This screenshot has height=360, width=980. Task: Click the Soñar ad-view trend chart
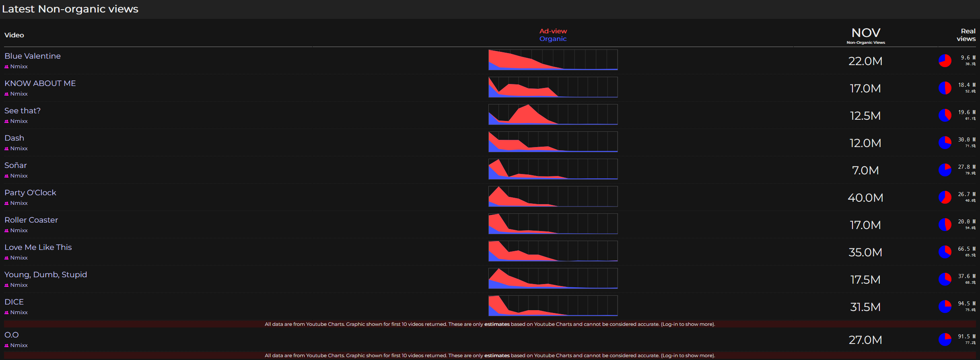553,169
